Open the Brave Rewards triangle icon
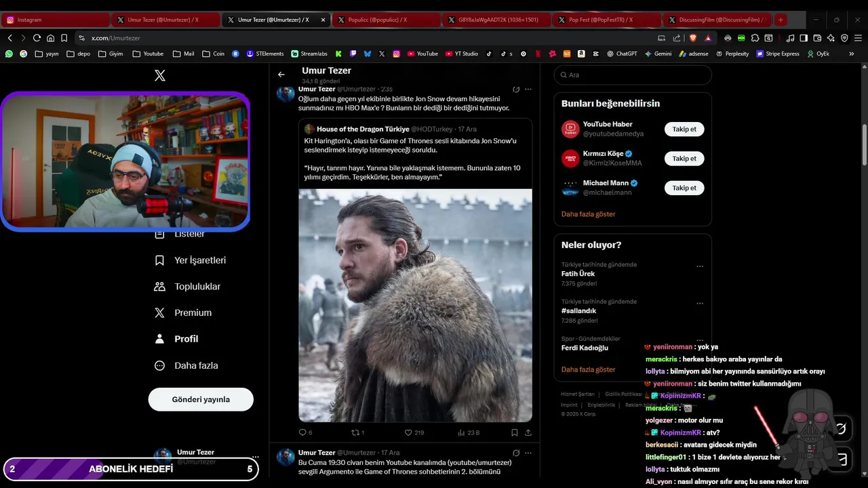The image size is (868, 488). 708,38
